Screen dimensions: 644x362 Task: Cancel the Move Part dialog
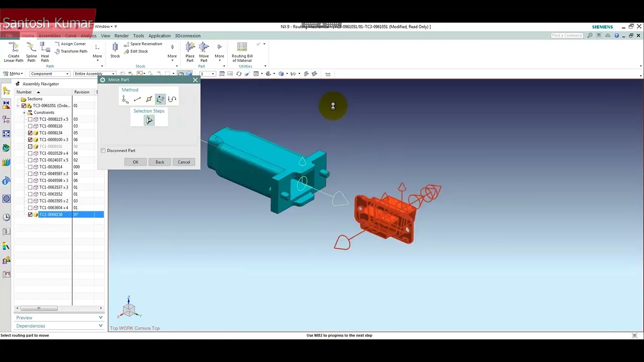point(184,162)
